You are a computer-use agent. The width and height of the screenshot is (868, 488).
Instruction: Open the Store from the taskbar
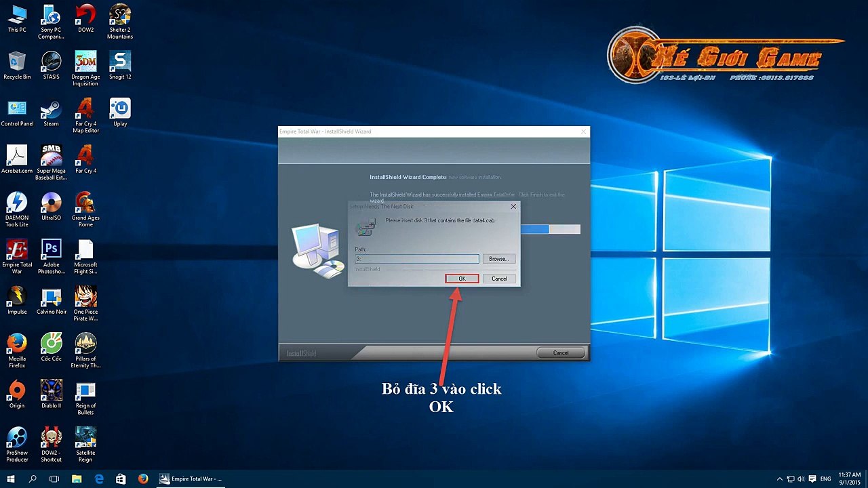[x=121, y=479]
